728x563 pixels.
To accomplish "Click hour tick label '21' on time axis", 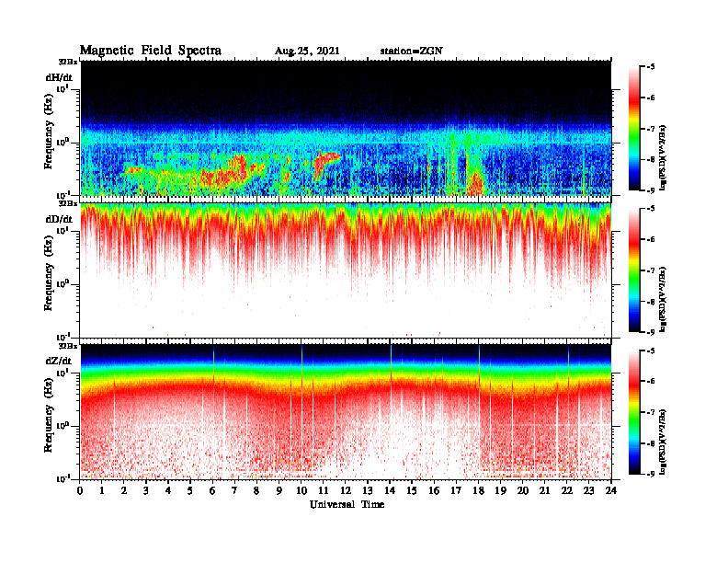I will tap(544, 491).
